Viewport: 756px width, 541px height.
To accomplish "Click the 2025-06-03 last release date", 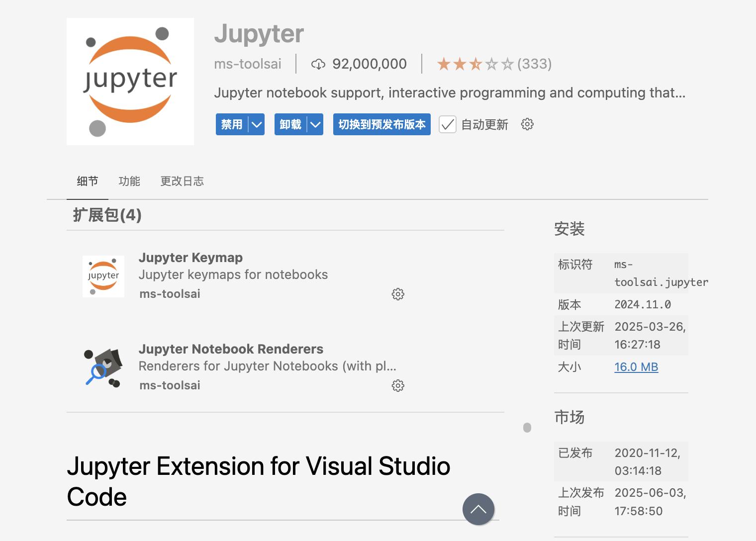I will (x=651, y=502).
